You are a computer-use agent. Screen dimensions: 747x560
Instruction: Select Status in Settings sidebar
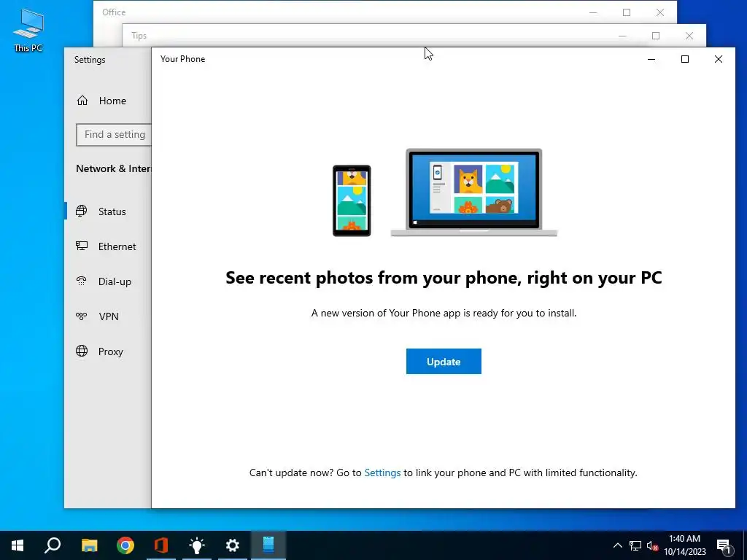tap(108, 211)
